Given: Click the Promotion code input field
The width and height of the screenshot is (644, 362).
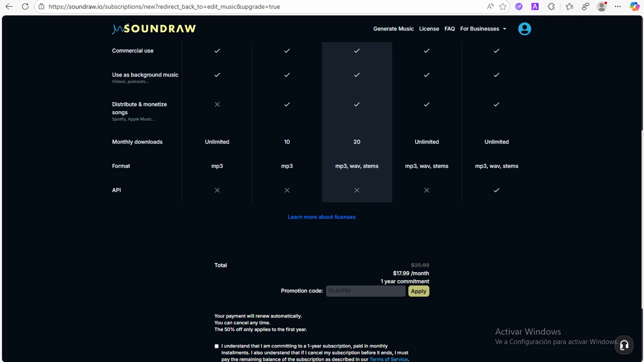Looking at the screenshot, I should pos(365,291).
